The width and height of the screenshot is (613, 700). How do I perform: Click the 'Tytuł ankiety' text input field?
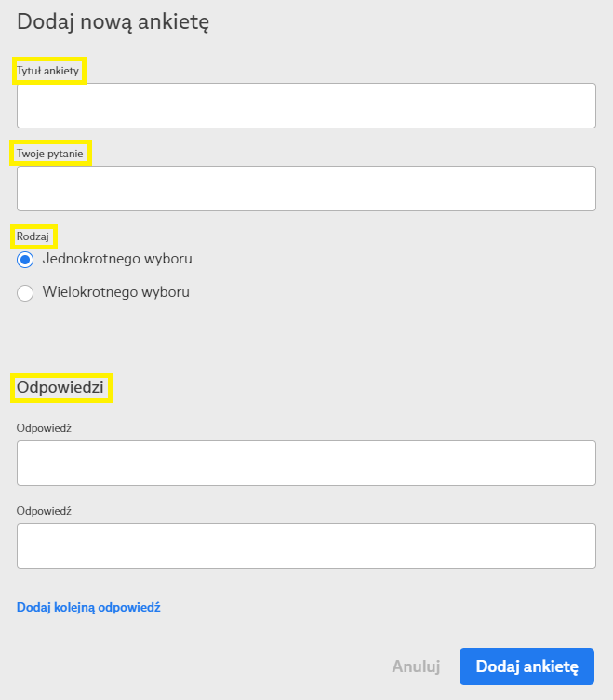click(x=306, y=105)
